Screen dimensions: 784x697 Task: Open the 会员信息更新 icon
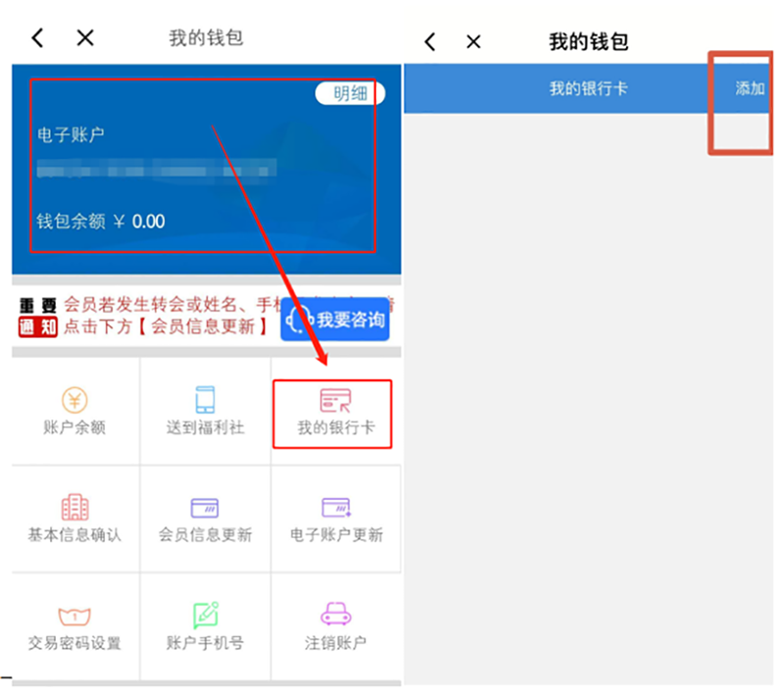(205, 519)
